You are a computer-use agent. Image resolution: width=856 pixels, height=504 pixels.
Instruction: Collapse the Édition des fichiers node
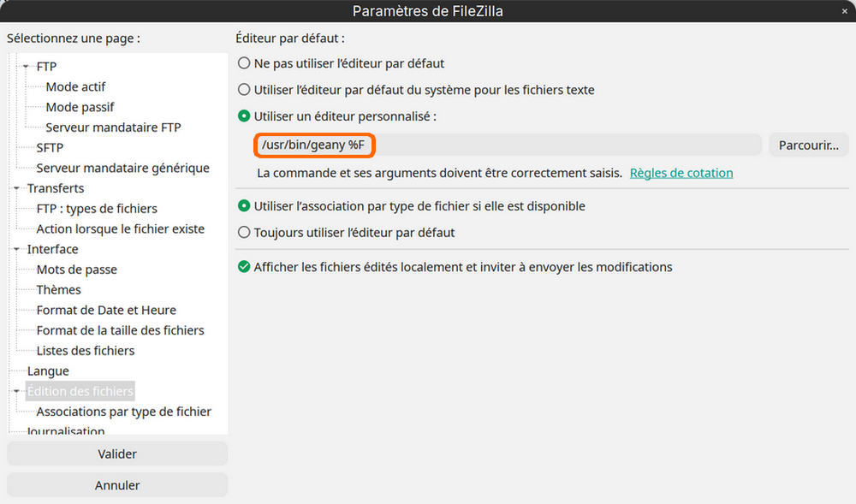click(16, 392)
